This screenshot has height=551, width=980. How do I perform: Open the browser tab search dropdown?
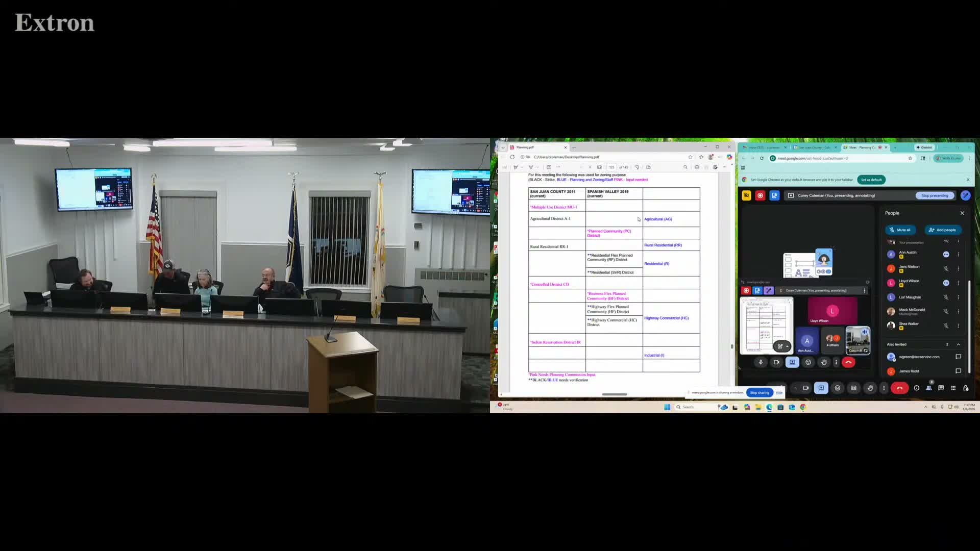coord(503,147)
